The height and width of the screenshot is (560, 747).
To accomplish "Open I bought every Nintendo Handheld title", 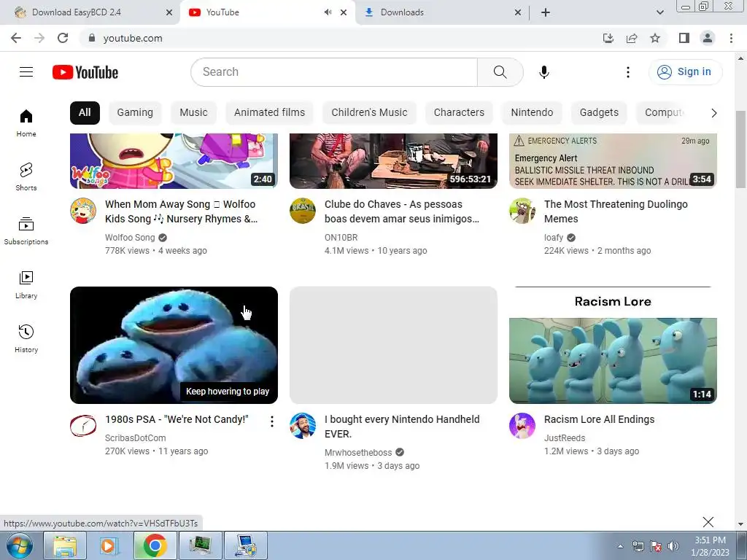I will [402, 427].
